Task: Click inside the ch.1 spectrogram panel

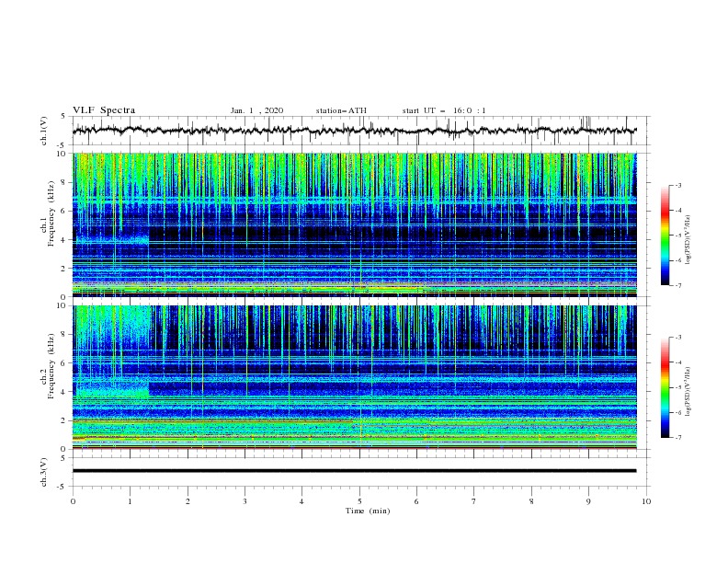Action: pyautogui.click(x=354, y=224)
